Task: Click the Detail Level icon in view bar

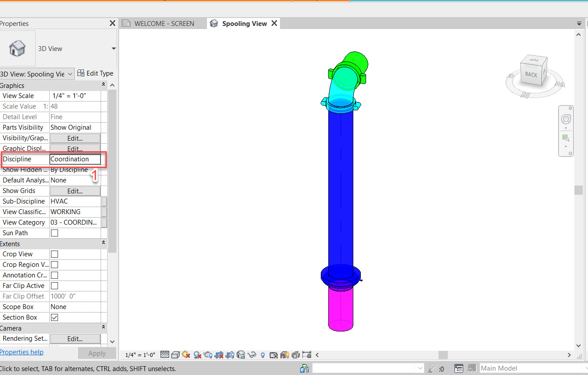Action: (x=165, y=355)
